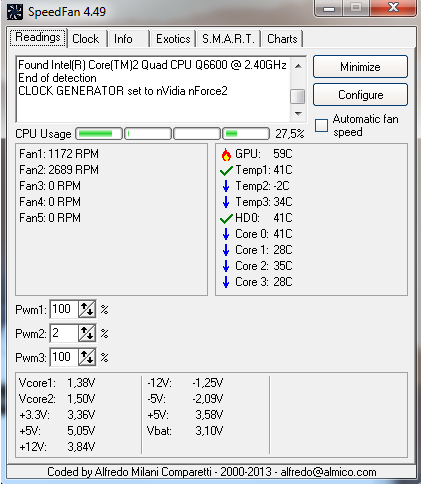Click the GPU flame temperature icon
This screenshot has width=422, height=485.
click(226, 154)
